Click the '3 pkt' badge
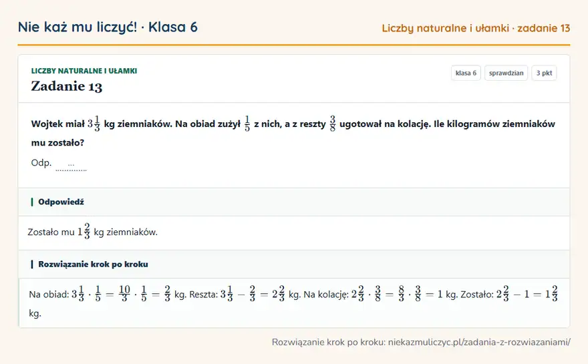The image size is (588, 364). 544,73
